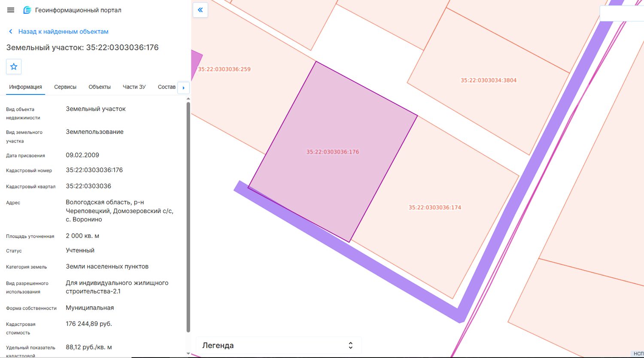Switch to the Состав tab
Viewport: 644px width, 358px height.
tap(167, 87)
